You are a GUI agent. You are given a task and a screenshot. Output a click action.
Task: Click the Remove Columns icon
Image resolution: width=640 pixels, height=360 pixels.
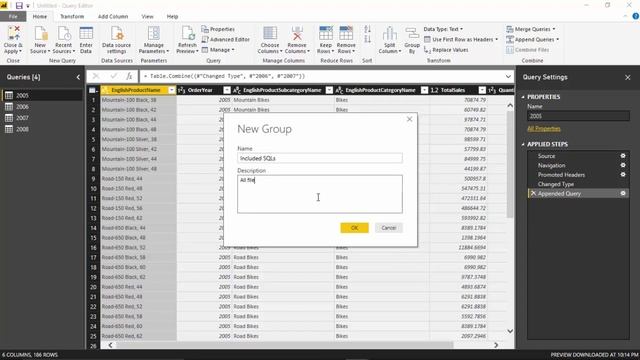click(x=297, y=33)
